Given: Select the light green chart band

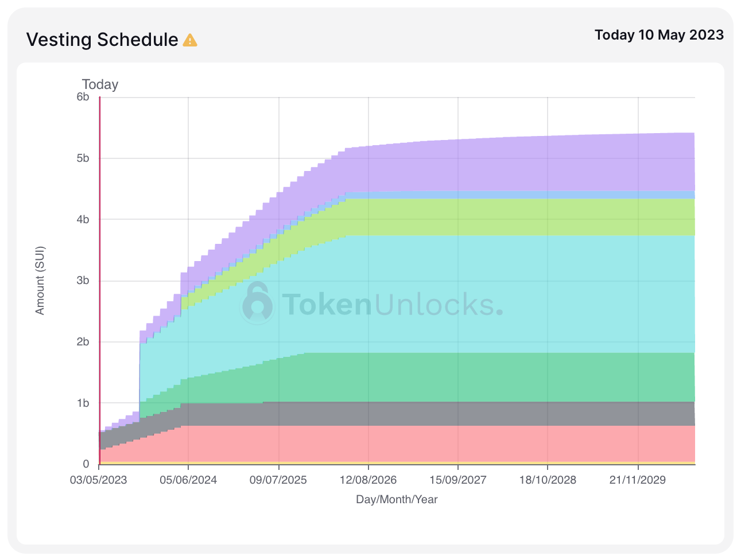Looking at the screenshot, I should (x=517, y=217).
